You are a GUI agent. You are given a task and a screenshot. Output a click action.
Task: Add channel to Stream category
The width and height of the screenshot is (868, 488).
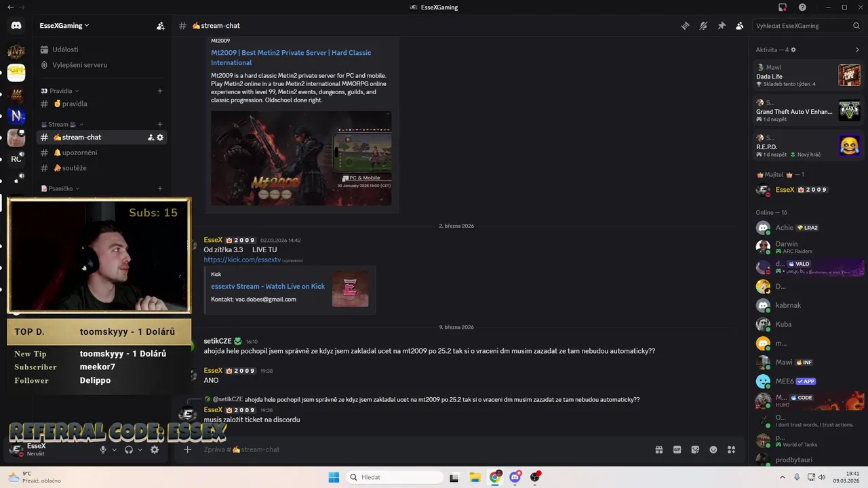pyautogui.click(x=160, y=125)
